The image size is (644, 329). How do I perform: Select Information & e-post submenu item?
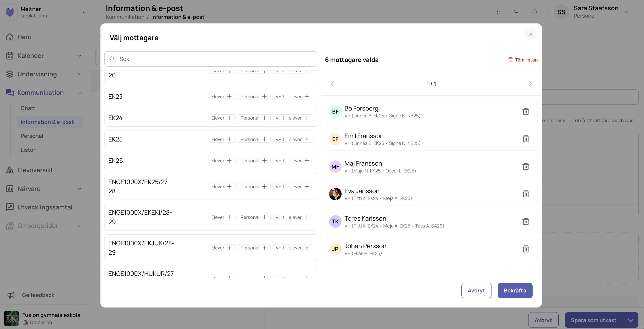(x=49, y=122)
